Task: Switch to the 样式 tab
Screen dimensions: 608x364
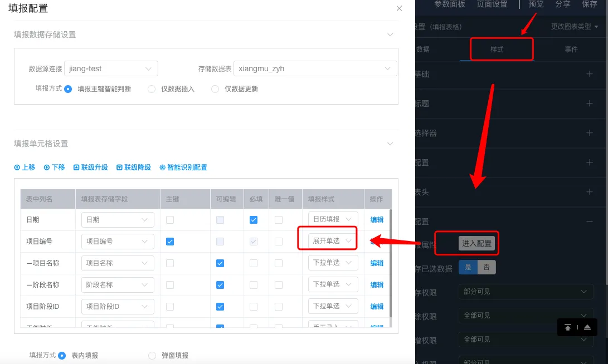Action: coord(497,49)
